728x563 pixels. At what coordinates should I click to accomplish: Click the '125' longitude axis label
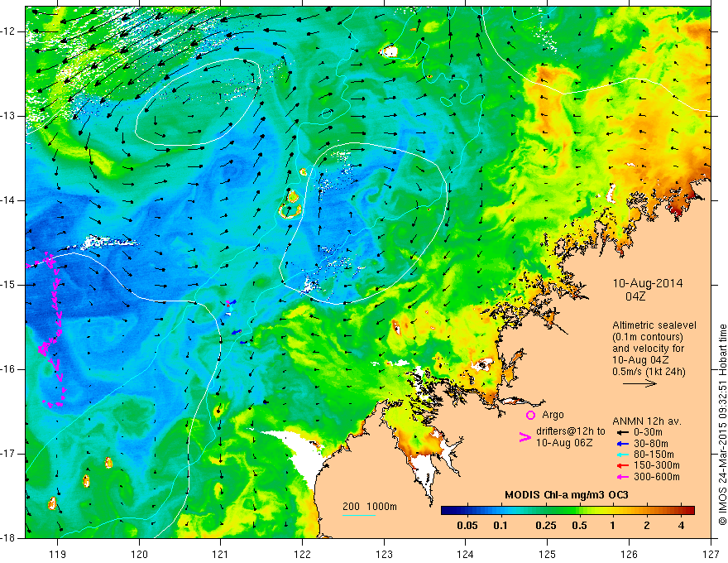pyautogui.click(x=548, y=554)
